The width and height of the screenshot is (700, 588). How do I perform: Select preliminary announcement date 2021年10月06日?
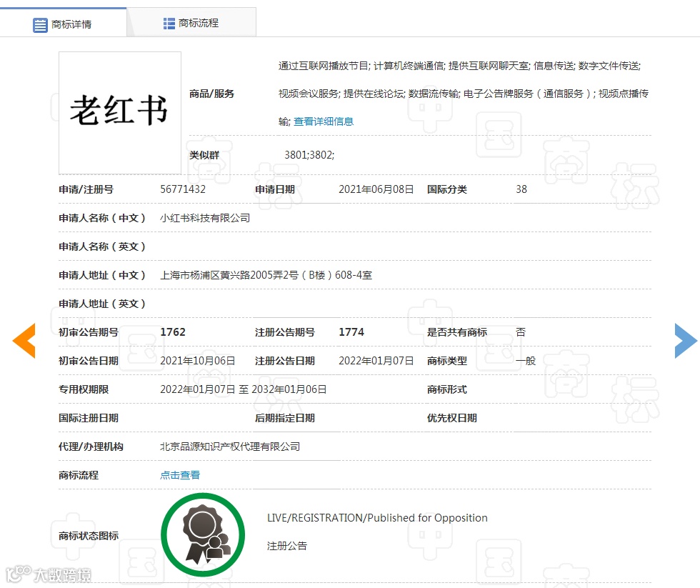(x=197, y=361)
